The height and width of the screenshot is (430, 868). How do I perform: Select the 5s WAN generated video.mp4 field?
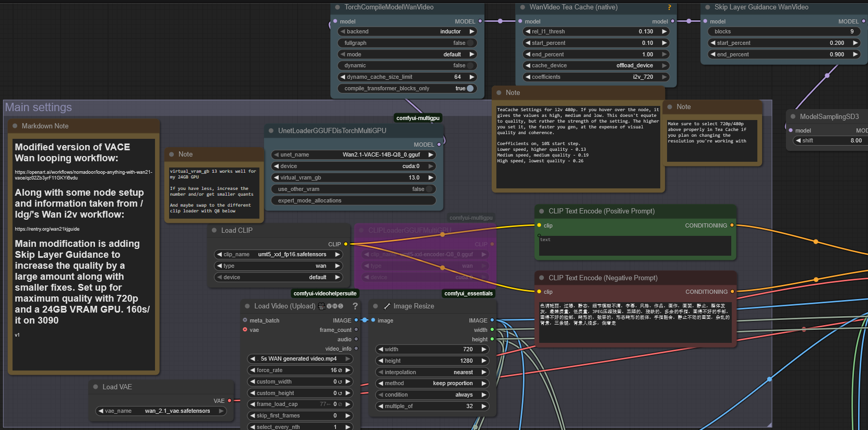pyautogui.click(x=300, y=359)
